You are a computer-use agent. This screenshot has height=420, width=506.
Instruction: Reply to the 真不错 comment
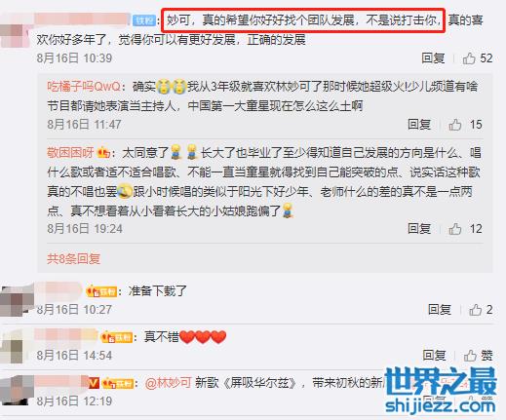[x=434, y=356]
